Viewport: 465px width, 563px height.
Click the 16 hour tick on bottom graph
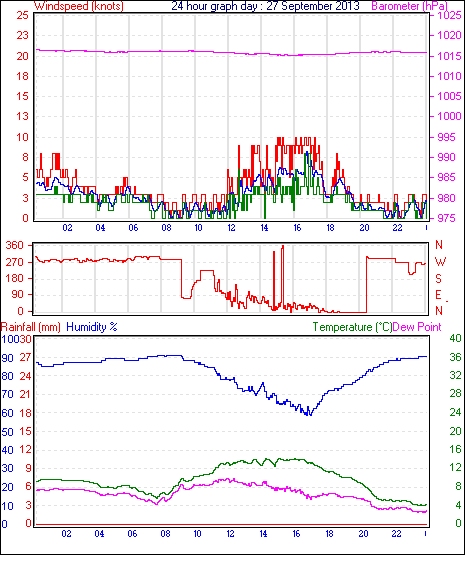[297, 534]
